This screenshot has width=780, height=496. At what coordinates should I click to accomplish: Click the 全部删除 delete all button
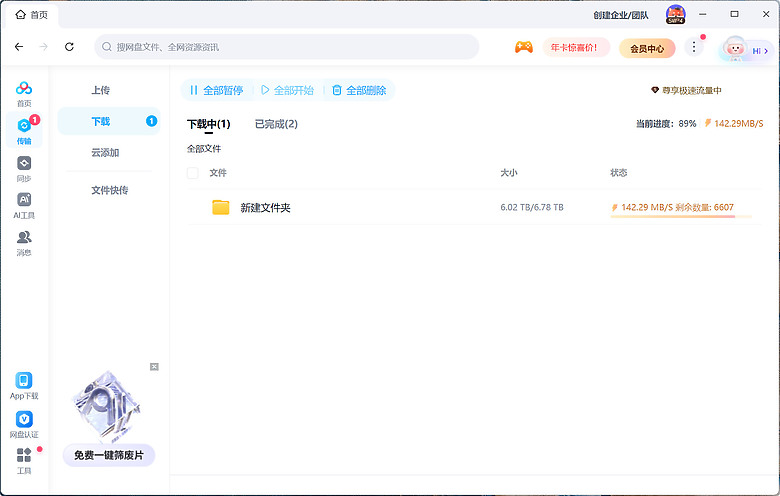(x=359, y=90)
